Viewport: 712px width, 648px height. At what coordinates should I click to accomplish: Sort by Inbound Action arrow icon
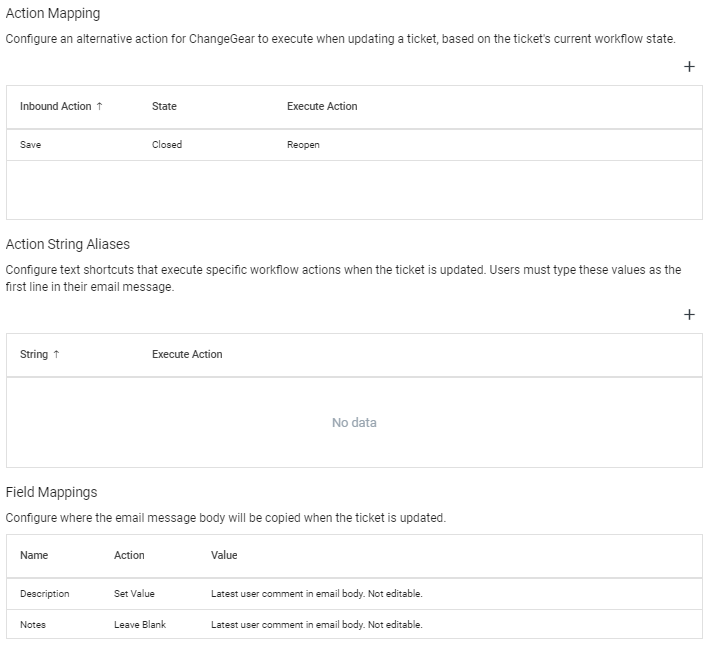pyautogui.click(x=99, y=106)
